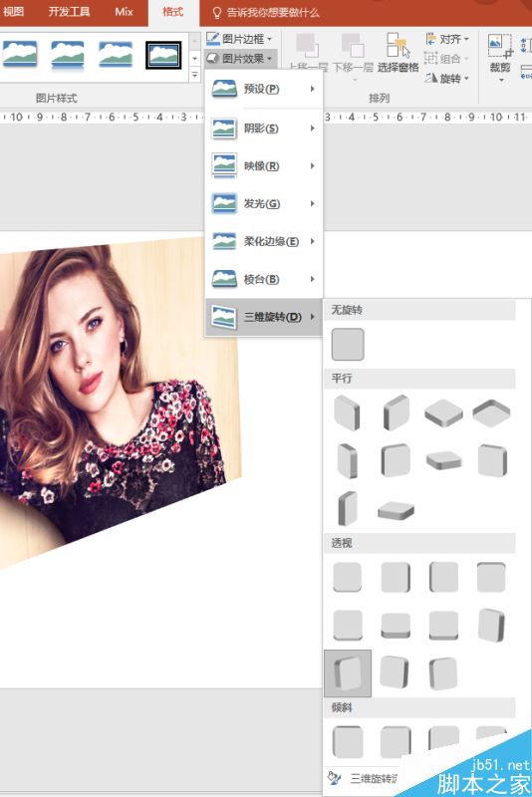Viewport: 532px width, 797px height.
Task: Expand the picture styles gallery
Action: pos(194,76)
